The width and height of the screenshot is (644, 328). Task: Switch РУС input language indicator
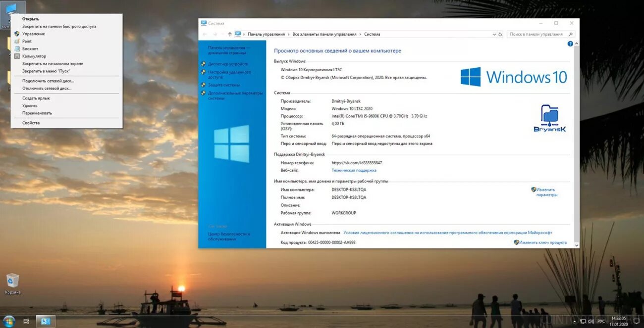(x=601, y=322)
